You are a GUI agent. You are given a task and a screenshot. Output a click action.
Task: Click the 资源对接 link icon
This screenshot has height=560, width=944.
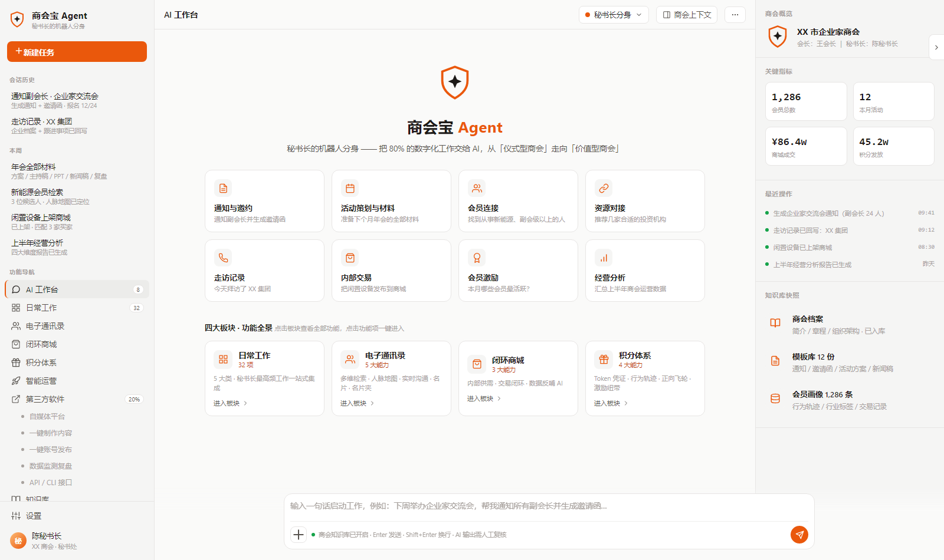coord(604,189)
